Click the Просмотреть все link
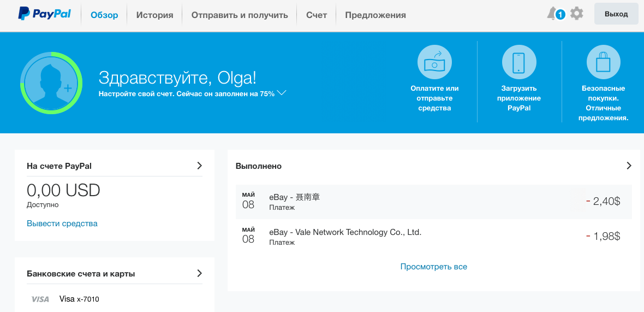 coord(434,266)
